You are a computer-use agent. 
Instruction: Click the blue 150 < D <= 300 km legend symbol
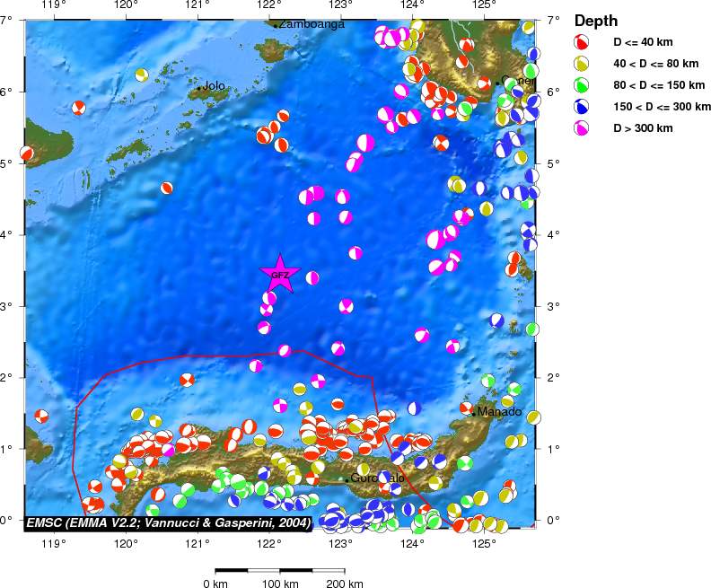click(x=583, y=107)
